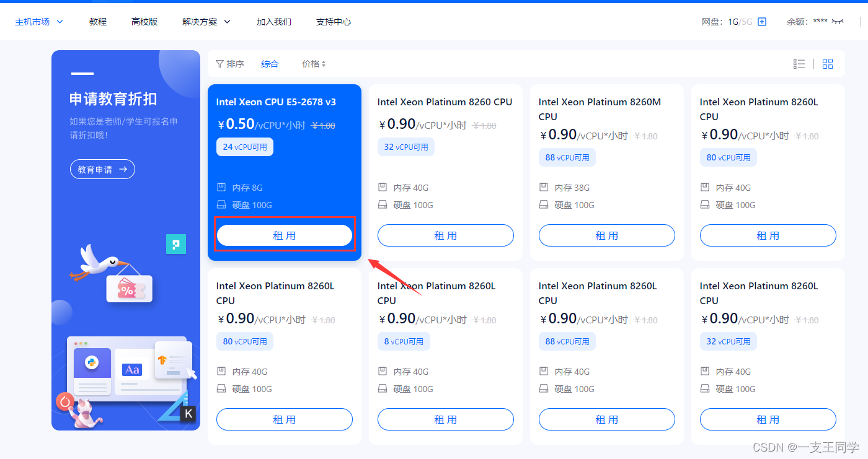
Task: Click the memory icon beside 内存 8G
Action: click(x=221, y=187)
